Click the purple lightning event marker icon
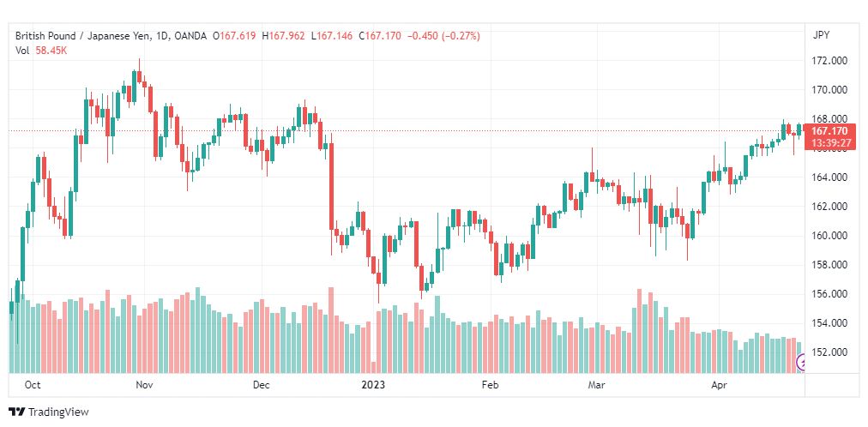Viewport: 868px width, 427px height. (x=800, y=363)
